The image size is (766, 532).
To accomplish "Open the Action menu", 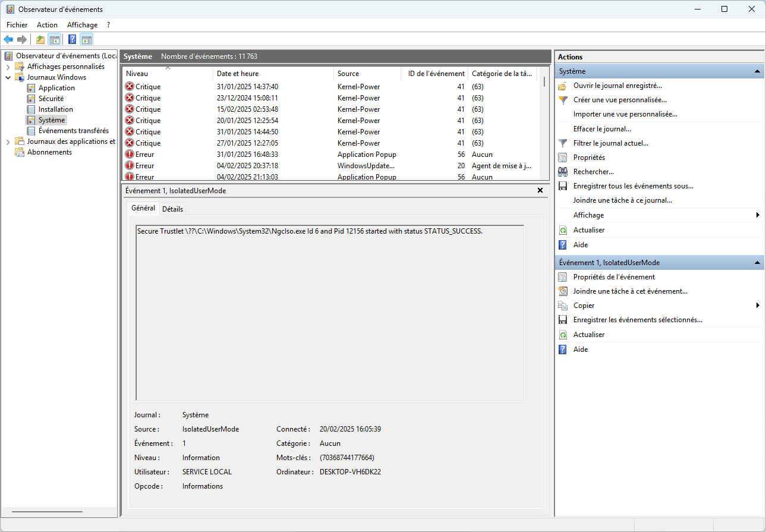I will pos(47,25).
